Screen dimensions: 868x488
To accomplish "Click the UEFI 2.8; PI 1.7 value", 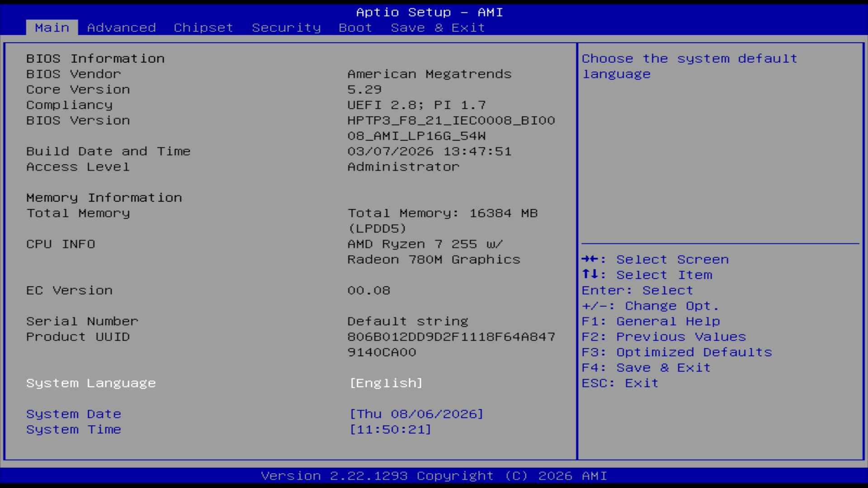I will (x=416, y=105).
